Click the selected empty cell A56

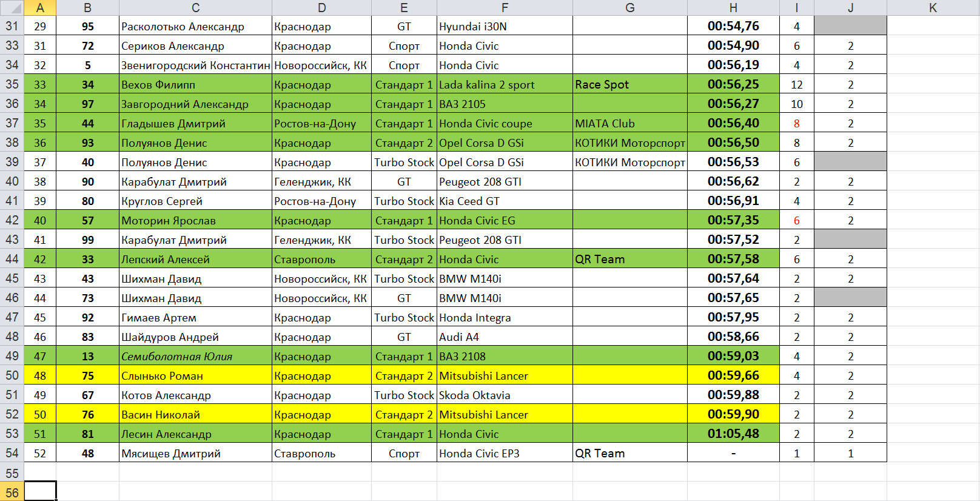tap(40, 491)
